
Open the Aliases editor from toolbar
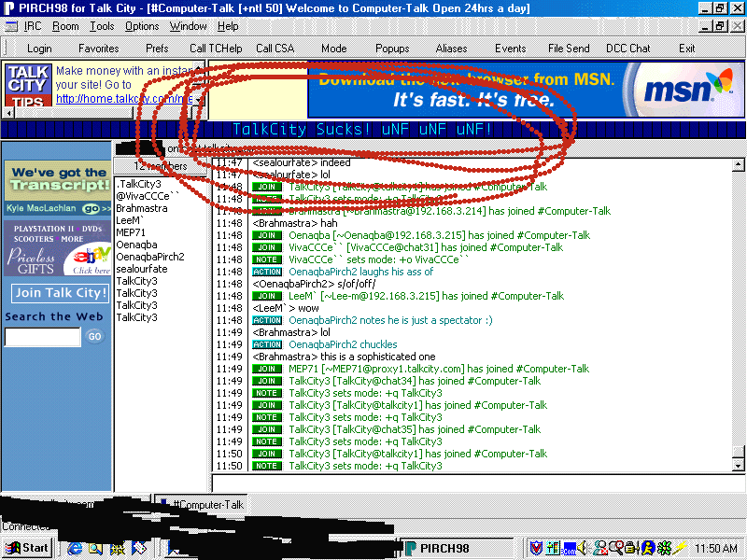(451, 49)
